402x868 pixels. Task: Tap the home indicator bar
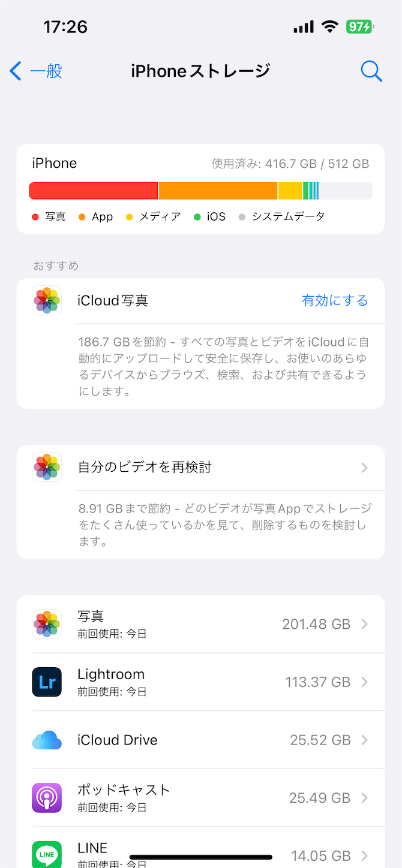[201, 857]
